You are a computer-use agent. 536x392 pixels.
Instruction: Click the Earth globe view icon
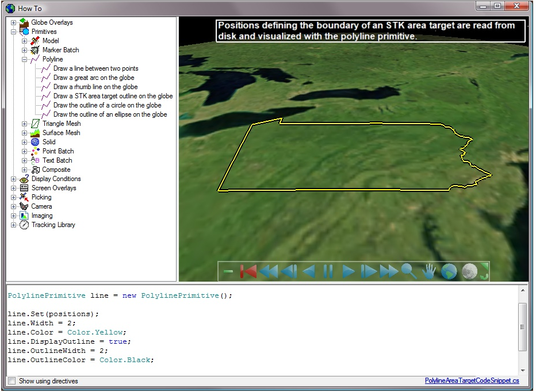coord(449,272)
